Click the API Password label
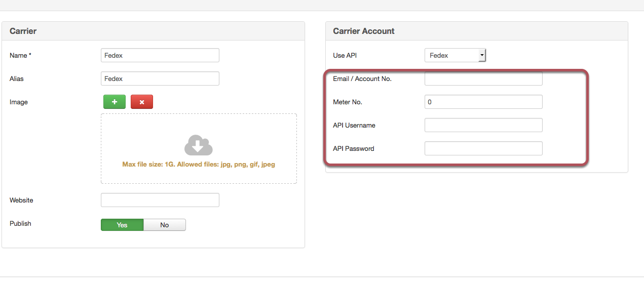The image size is (644, 283). (354, 148)
